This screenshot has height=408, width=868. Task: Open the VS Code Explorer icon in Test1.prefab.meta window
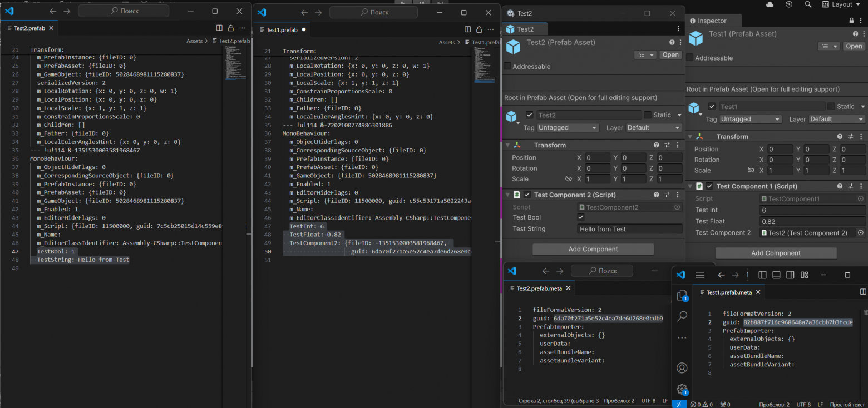682,296
